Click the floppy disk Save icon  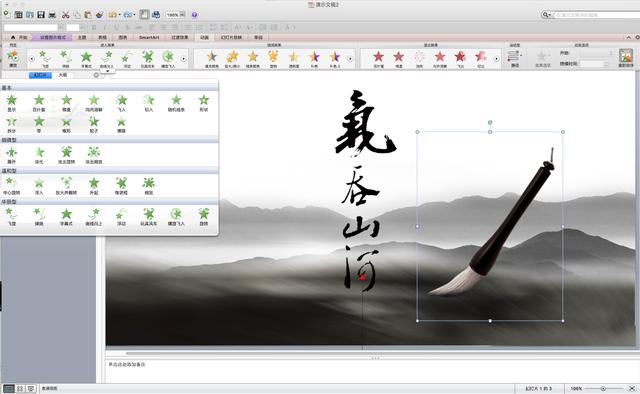coord(41,15)
